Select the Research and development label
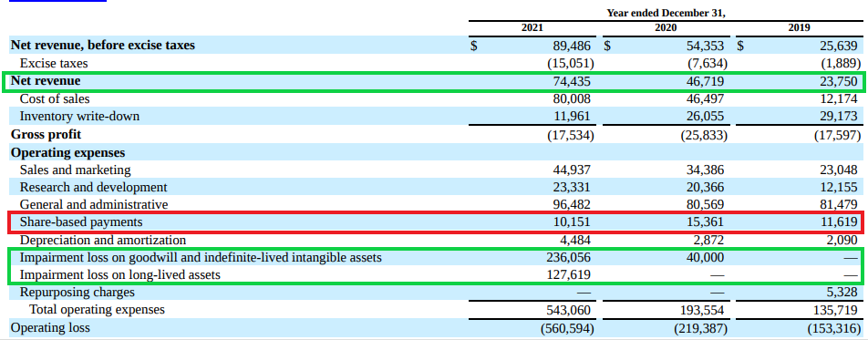This screenshot has height=340, width=868. [93, 187]
